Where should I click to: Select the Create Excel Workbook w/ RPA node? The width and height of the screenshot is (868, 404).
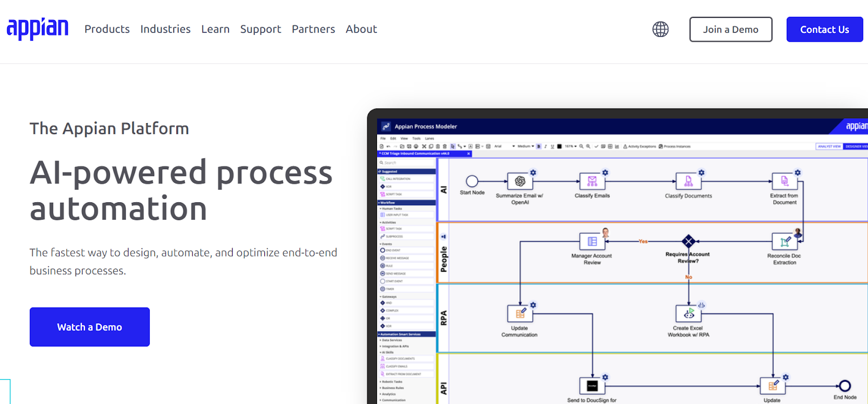pos(688,313)
